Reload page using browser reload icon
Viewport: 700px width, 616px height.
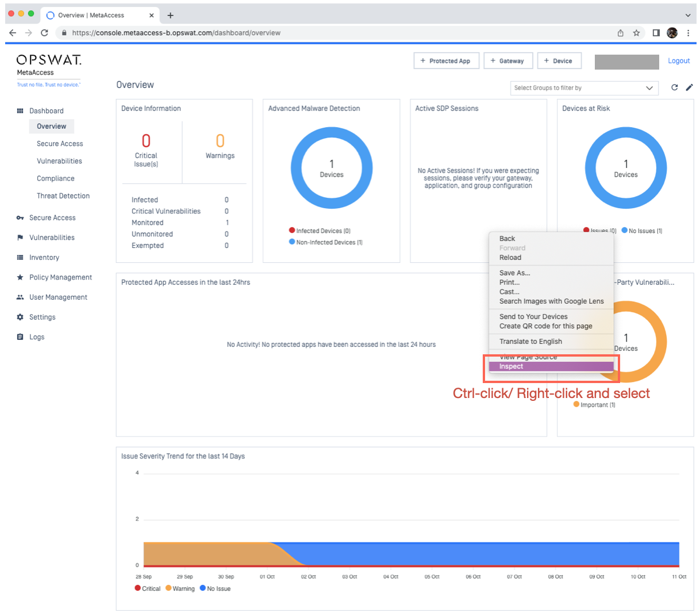(44, 33)
